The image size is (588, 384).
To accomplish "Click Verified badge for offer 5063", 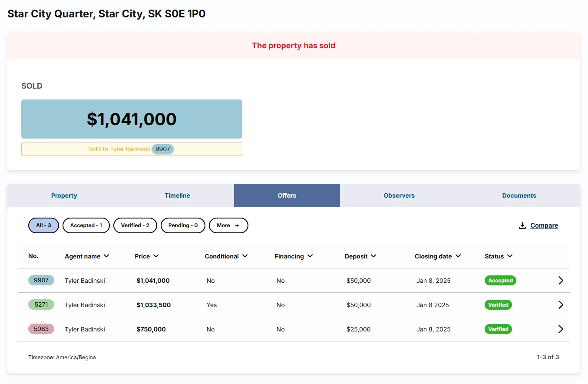I will (498, 329).
